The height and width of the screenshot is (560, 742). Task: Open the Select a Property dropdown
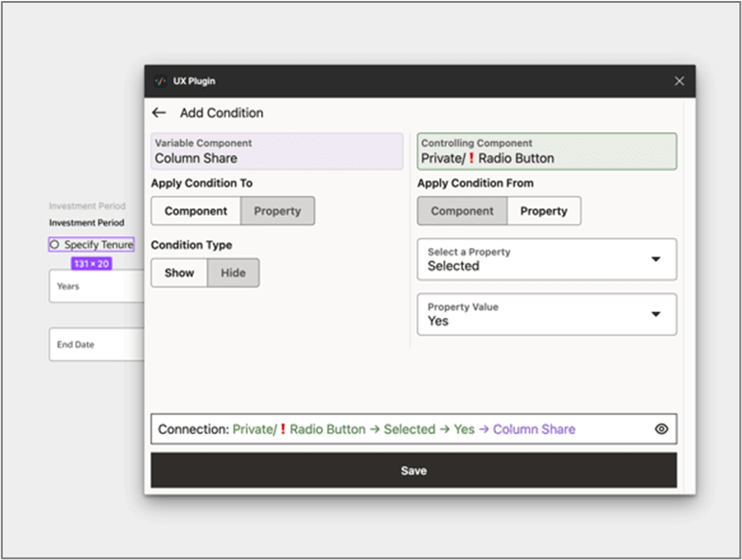[x=547, y=259]
